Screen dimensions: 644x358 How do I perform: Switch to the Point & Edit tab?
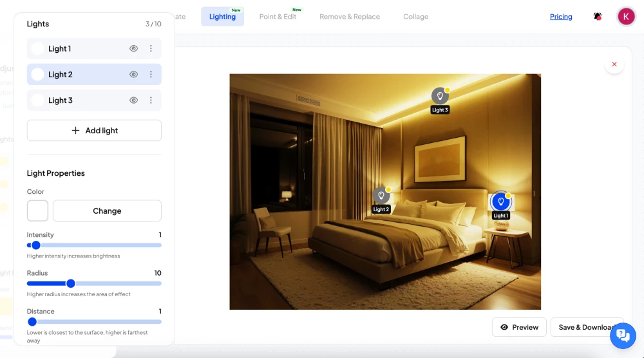(x=278, y=17)
